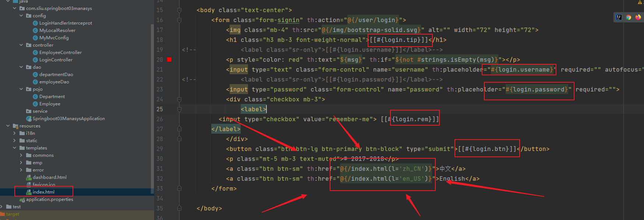Click the yellow inspection warning icon
Image resolution: width=644 pixels, height=220 pixels.
click(640, 2)
